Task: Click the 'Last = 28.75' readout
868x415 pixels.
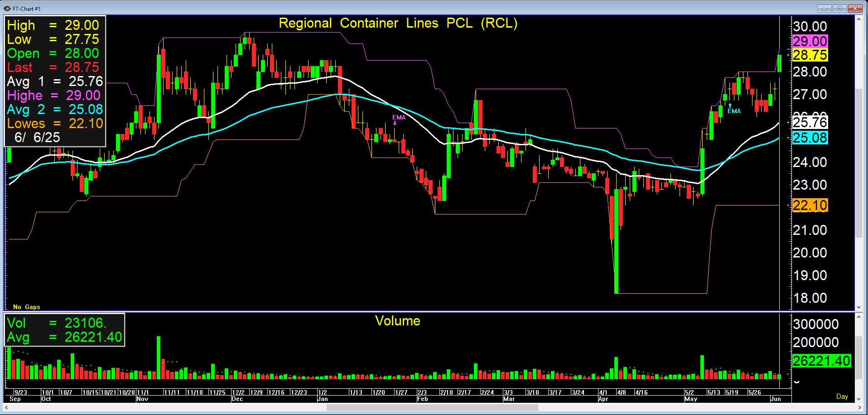Action: [53, 67]
